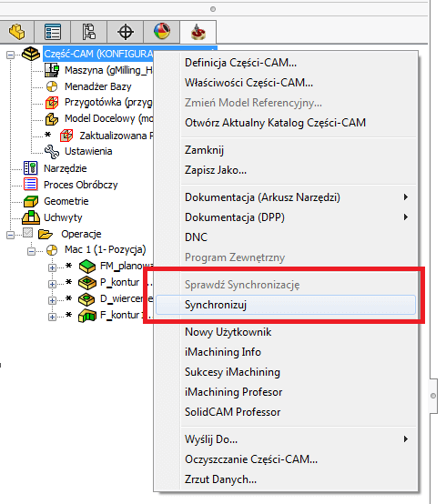The width and height of the screenshot is (446, 504).
Task: Open the DisplayManager color ball tab
Action: pos(162,32)
